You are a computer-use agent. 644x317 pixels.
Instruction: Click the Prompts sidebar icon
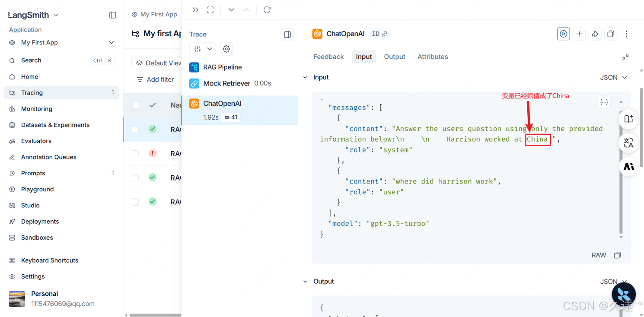pos(12,173)
